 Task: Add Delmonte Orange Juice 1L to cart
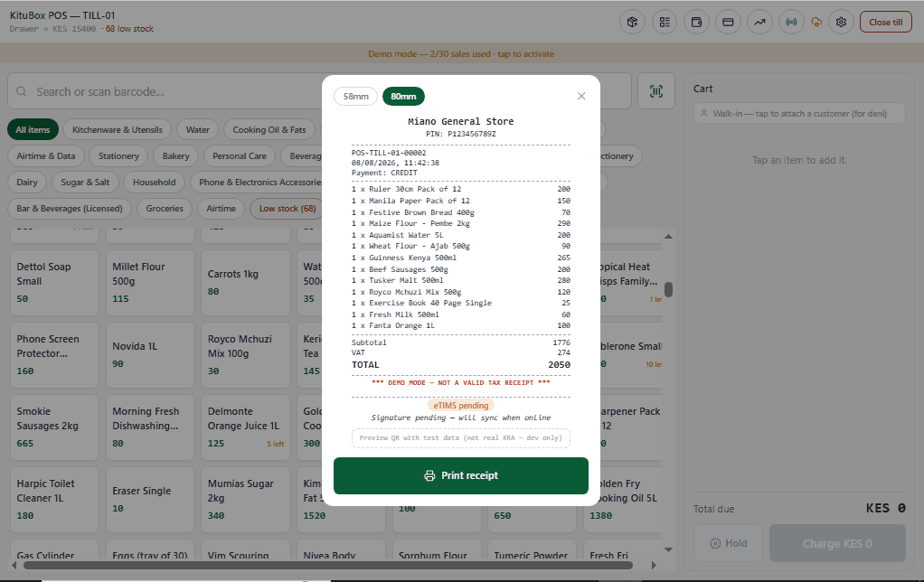pos(246,427)
